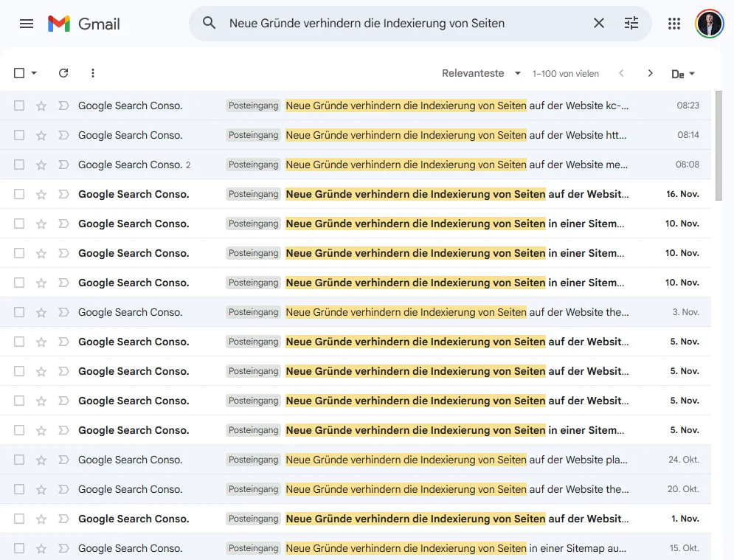Open the Gmail main menu
Screen dimensions: 734x560
[27, 23]
